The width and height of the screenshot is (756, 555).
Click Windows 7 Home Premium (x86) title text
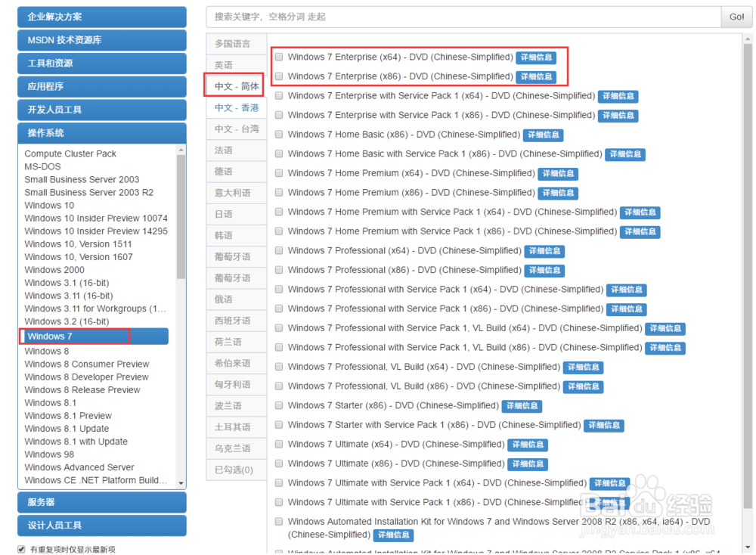411,192
